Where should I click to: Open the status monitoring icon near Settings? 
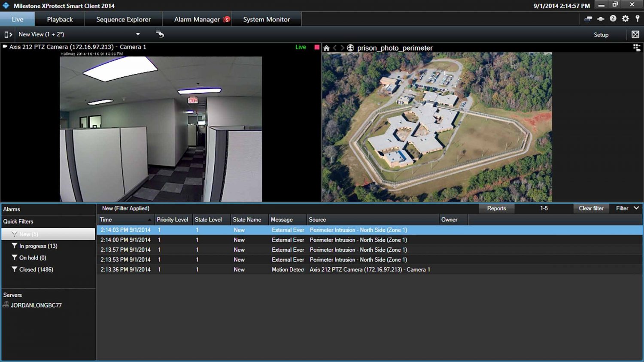tap(600, 19)
